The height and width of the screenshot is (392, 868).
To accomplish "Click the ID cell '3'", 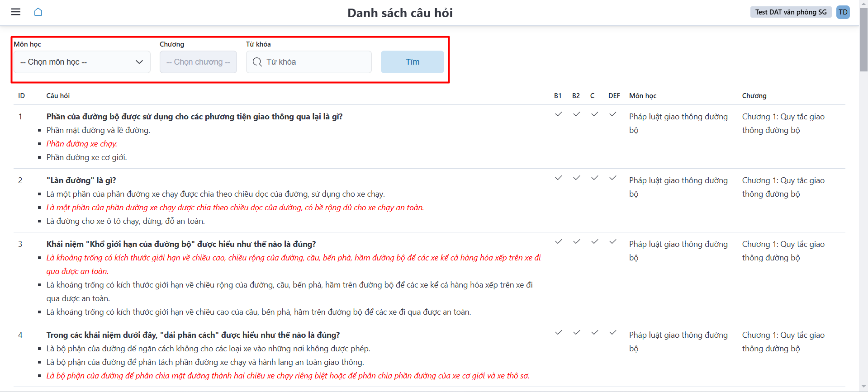I will coord(20,244).
